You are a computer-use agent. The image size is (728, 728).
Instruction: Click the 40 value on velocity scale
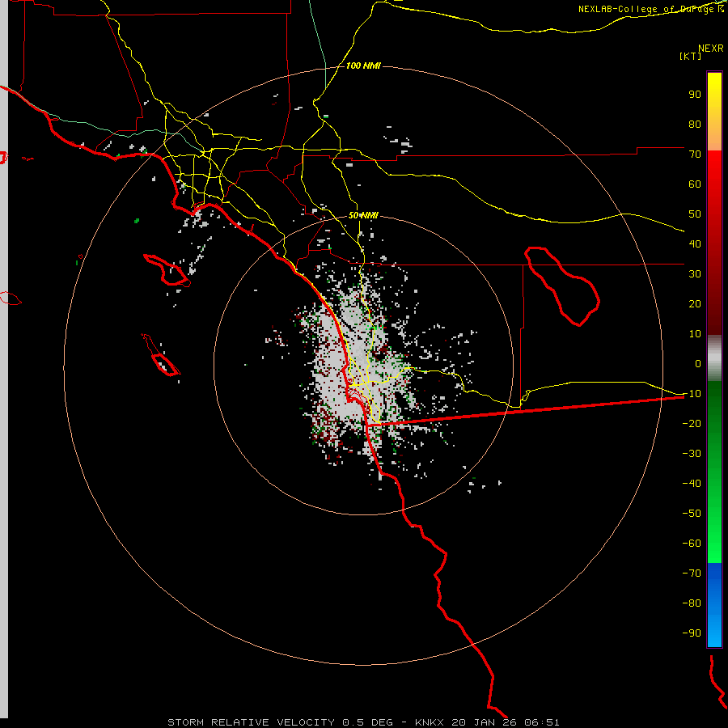(x=695, y=244)
